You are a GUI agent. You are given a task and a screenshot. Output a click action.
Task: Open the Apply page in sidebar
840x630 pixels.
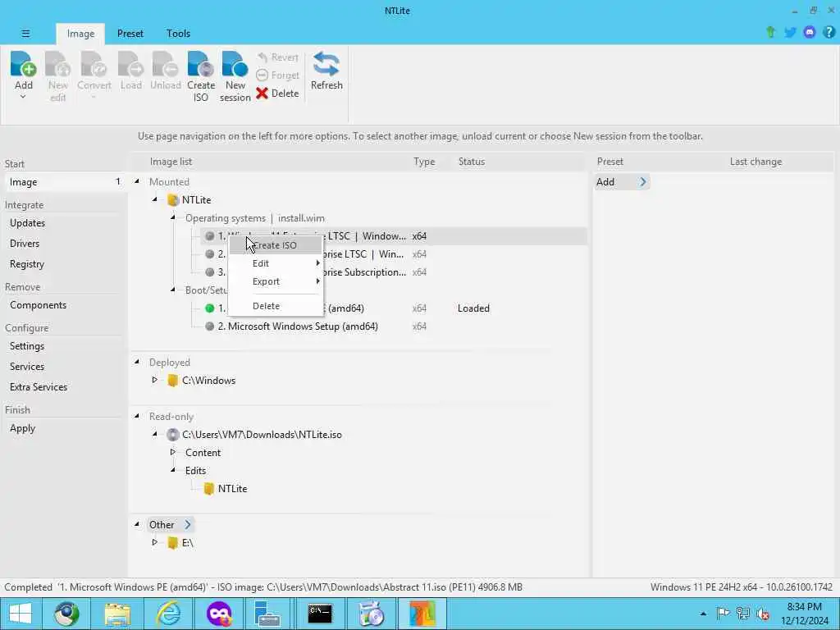[22, 428]
